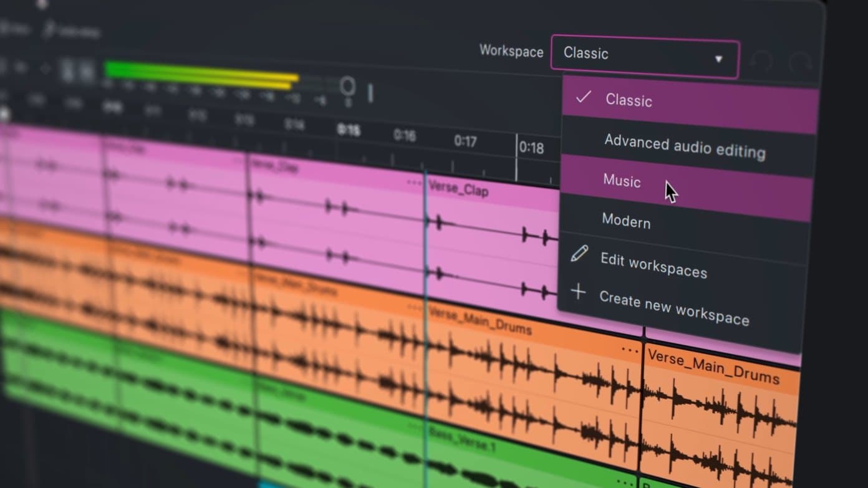
Task: Open the three-dot menu beside rightmost Verse_Main_Drums clip
Action: [630, 351]
